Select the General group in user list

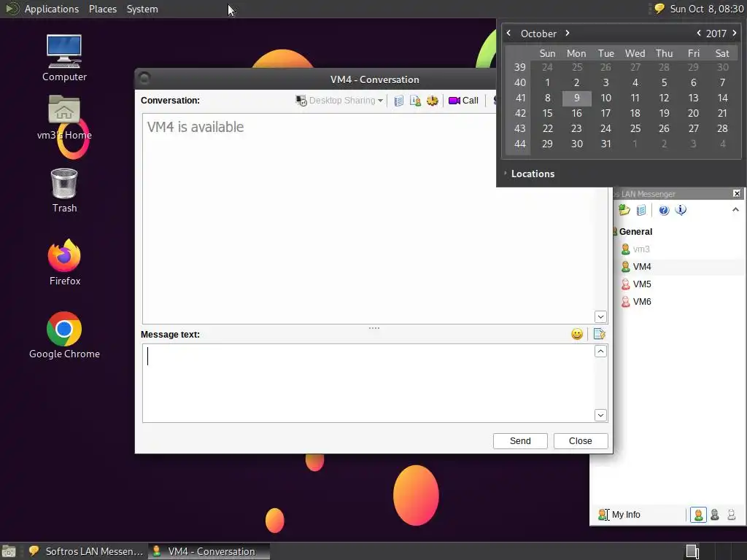coord(635,232)
